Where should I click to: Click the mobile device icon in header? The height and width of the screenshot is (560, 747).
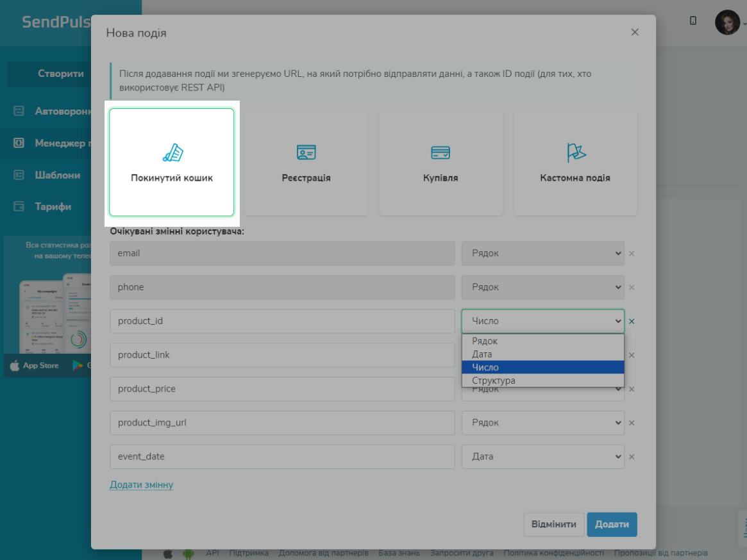(x=693, y=21)
